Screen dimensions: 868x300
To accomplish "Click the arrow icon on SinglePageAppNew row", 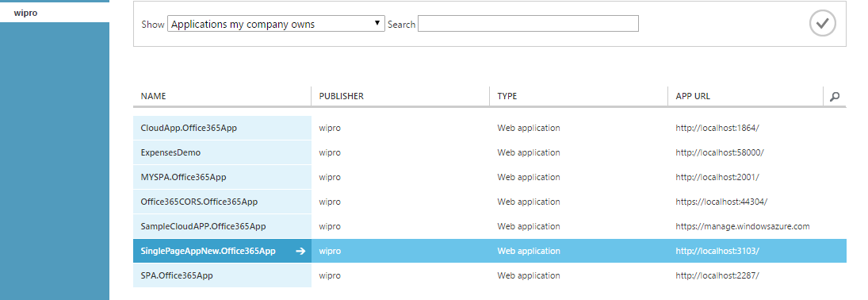I will [x=300, y=252].
